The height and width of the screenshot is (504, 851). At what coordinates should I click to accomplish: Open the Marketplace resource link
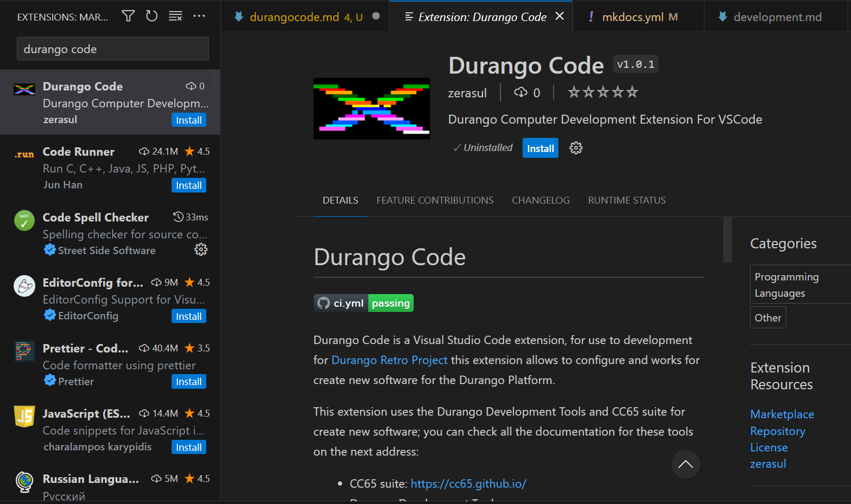pos(782,415)
